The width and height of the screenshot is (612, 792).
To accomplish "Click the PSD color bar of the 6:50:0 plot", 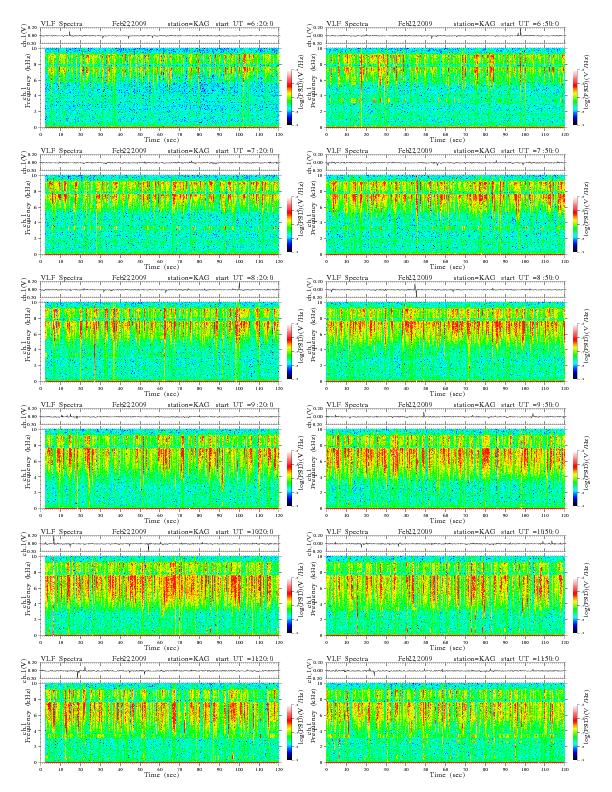I will (x=576, y=97).
